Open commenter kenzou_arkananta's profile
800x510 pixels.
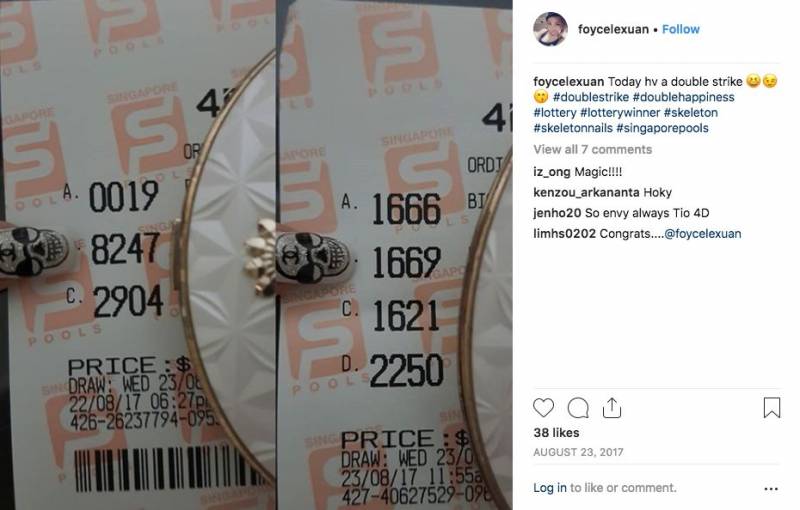(x=586, y=192)
